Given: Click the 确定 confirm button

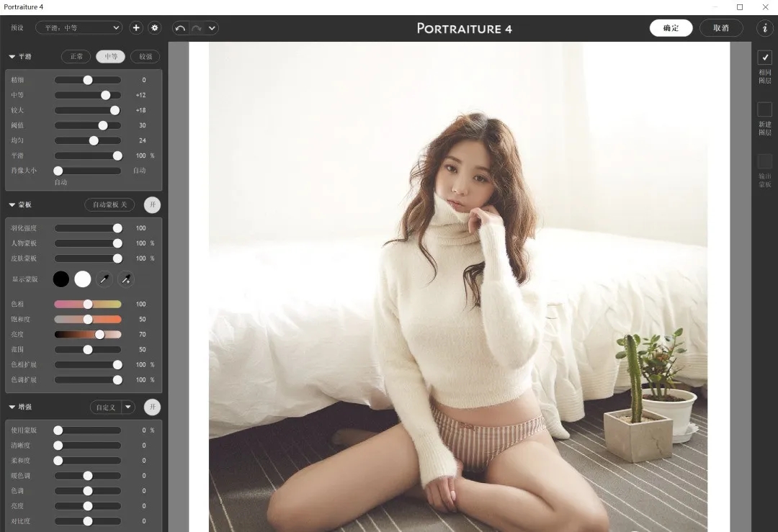Looking at the screenshot, I should (x=671, y=28).
